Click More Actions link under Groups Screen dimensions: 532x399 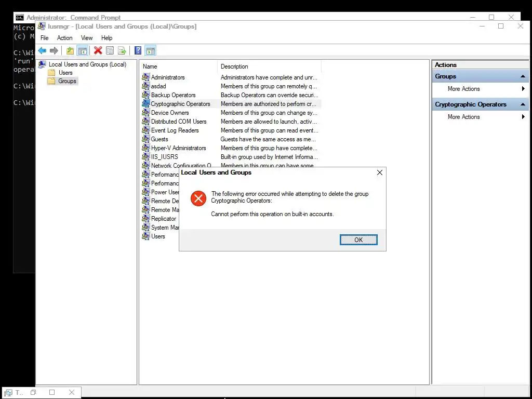(463, 89)
